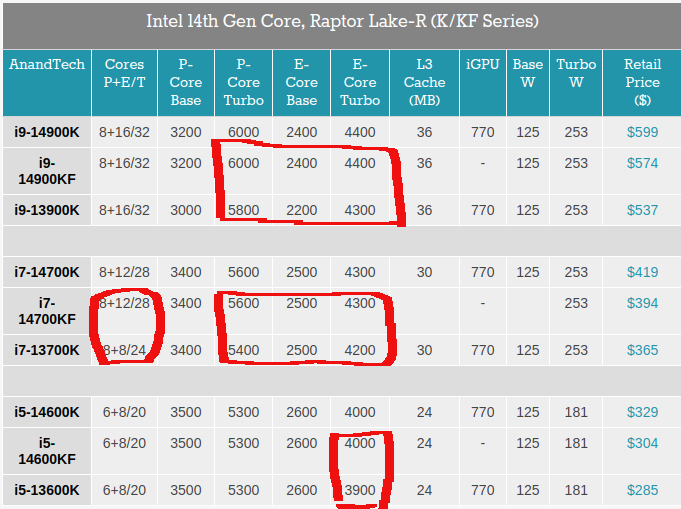Screen dimensions: 681x509
Task: Select the i9-14900K row label
Action: pos(47,132)
